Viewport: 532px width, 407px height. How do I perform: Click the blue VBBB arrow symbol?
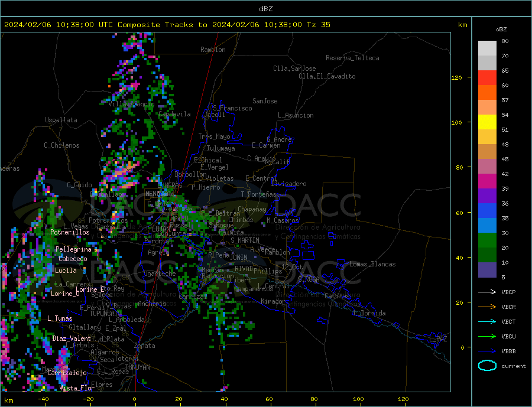pyautogui.click(x=487, y=351)
